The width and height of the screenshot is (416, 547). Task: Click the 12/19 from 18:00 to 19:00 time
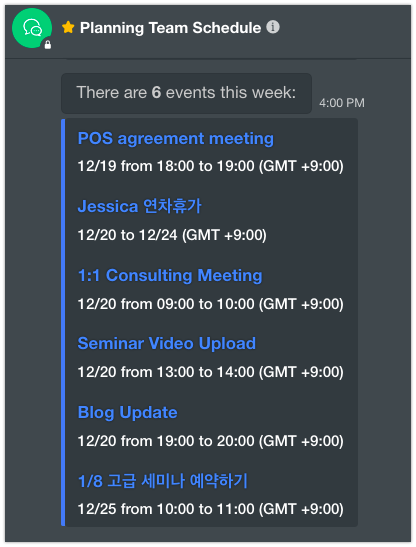pyautogui.click(x=210, y=166)
